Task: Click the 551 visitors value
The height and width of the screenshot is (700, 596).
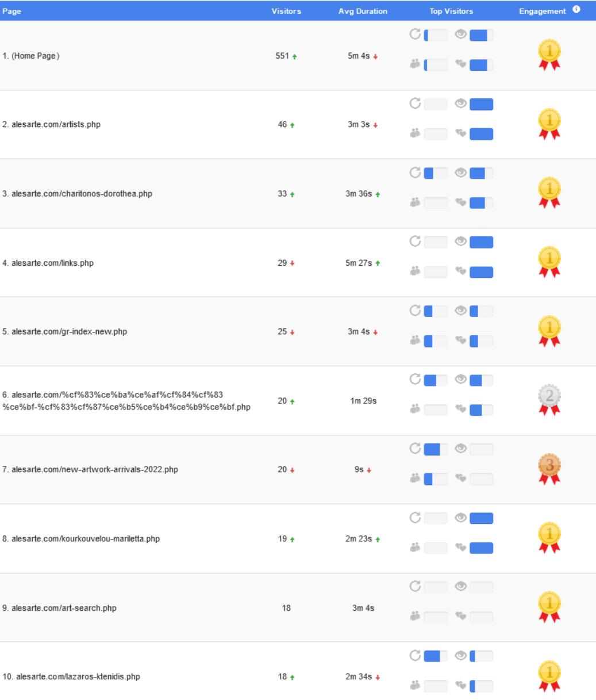Action: (x=282, y=56)
